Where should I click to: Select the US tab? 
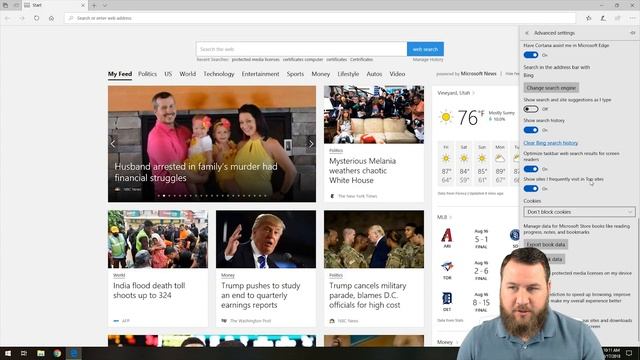168,74
